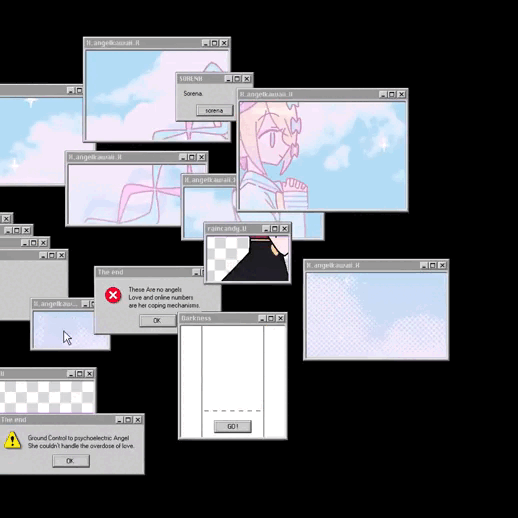This screenshot has height=518, width=518.
Task: Click the SORENA title bar text
Action: [x=191, y=79]
